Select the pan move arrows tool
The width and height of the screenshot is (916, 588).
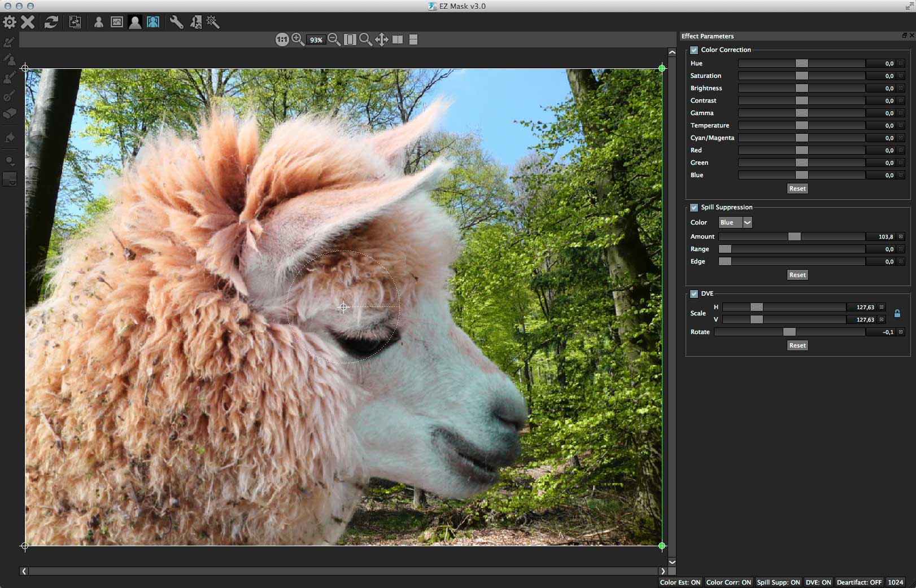tap(382, 40)
